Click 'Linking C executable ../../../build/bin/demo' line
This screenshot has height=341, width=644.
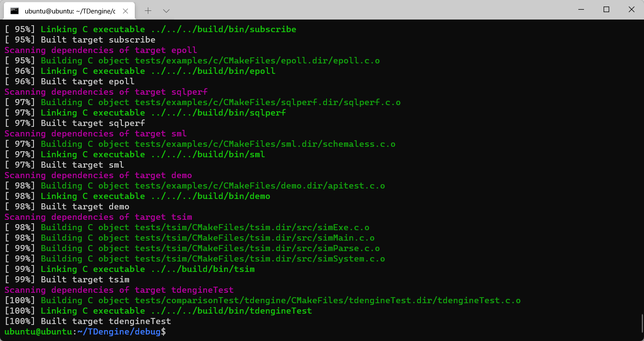tap(137, 196)
